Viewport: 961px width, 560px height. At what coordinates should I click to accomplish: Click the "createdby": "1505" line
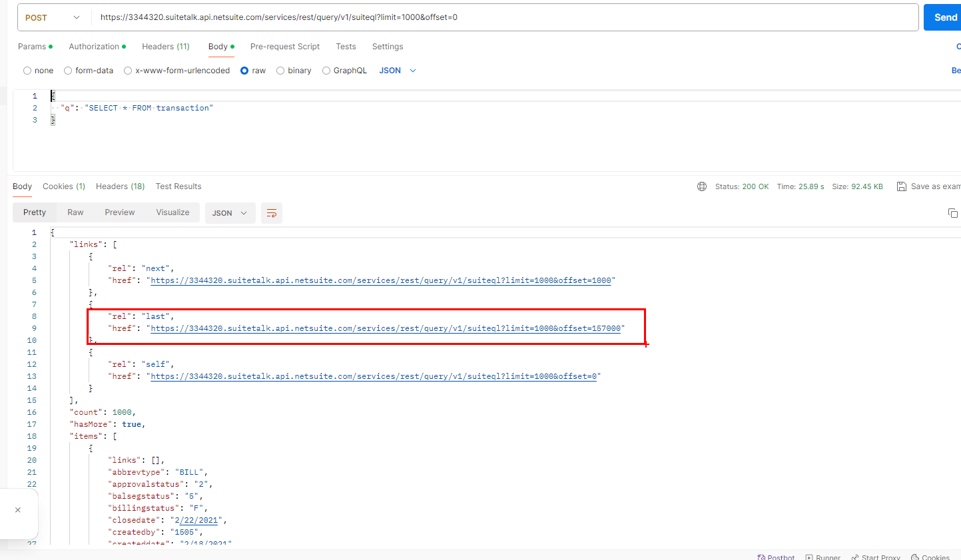click(155, 532)
